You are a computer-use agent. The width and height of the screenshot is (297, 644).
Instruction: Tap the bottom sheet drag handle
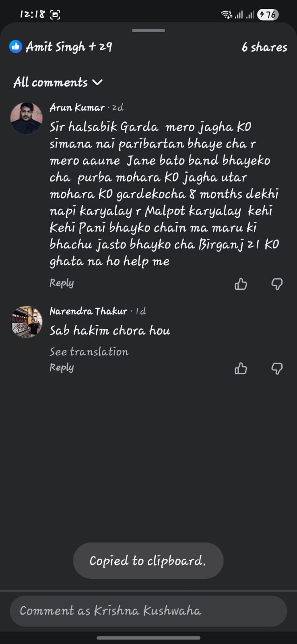pos(148,31)
